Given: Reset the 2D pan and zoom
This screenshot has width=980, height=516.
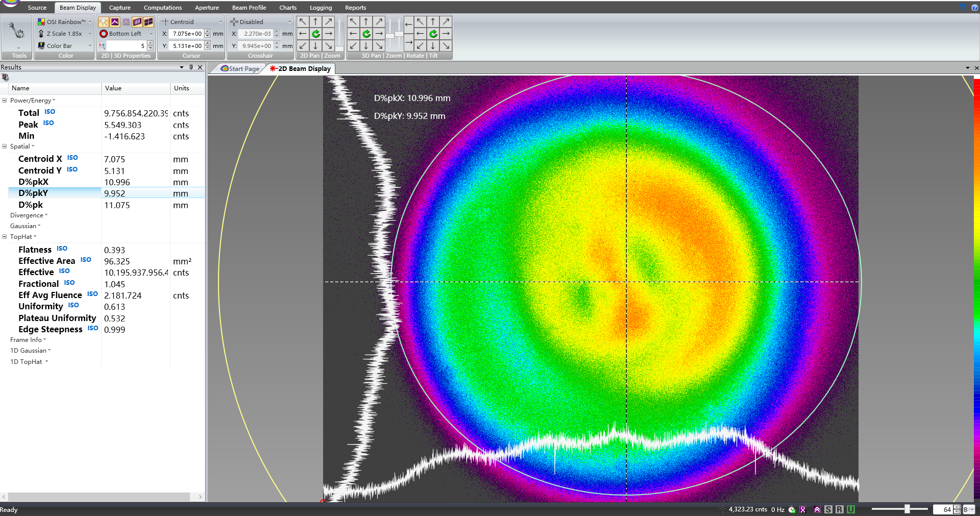Looking at the screenshot, I should coord(315,34).
